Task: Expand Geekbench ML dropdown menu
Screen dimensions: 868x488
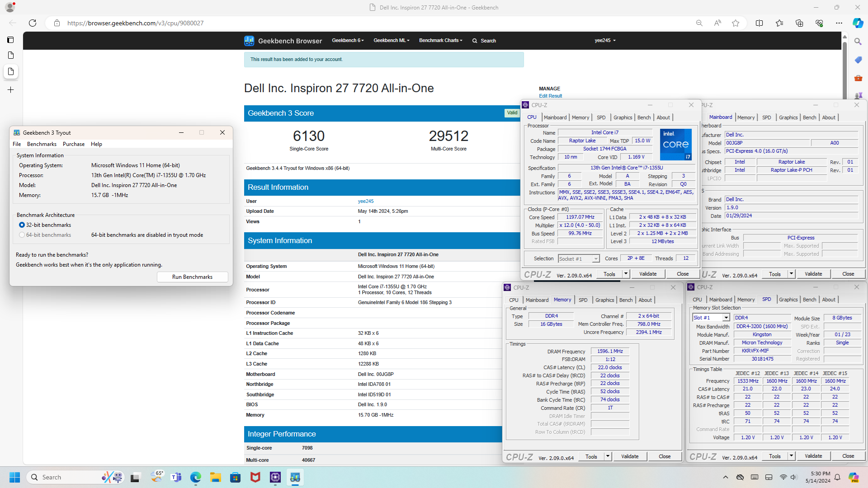Action: pyautogui.click(x=392, y=41)
